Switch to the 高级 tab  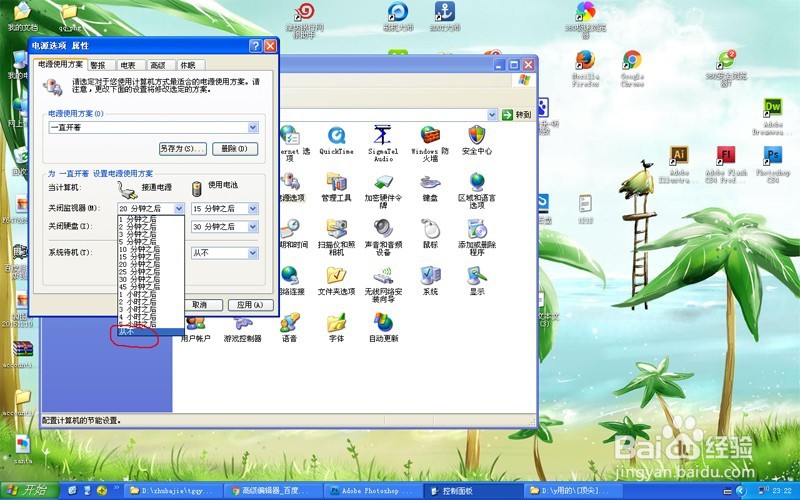click(x=158, y=65)
